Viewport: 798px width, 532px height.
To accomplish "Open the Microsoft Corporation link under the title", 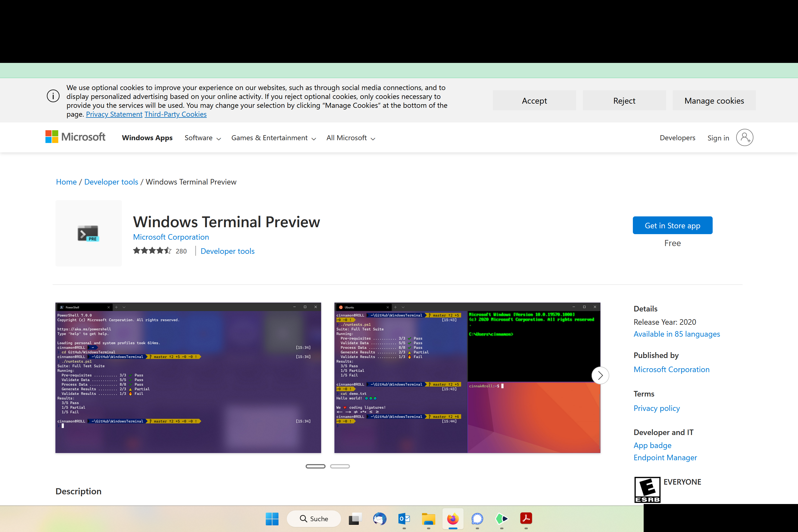I will coord(171,237).
